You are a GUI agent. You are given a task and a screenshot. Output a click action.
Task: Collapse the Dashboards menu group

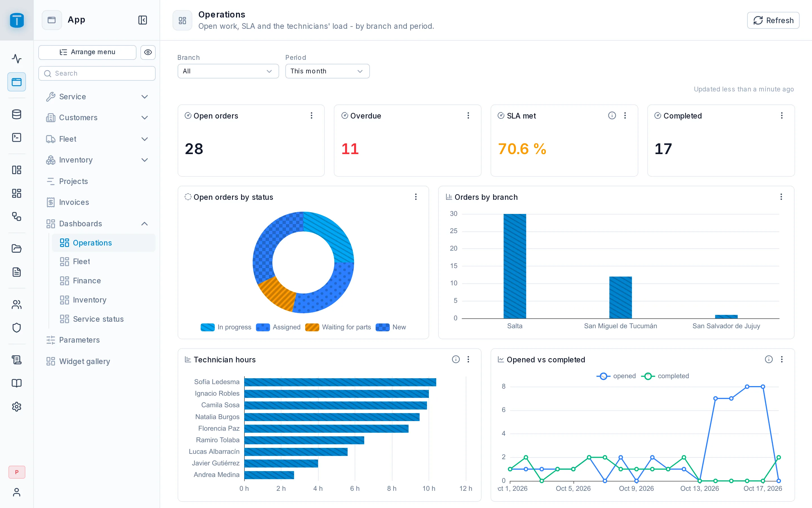tap(97, 224)
